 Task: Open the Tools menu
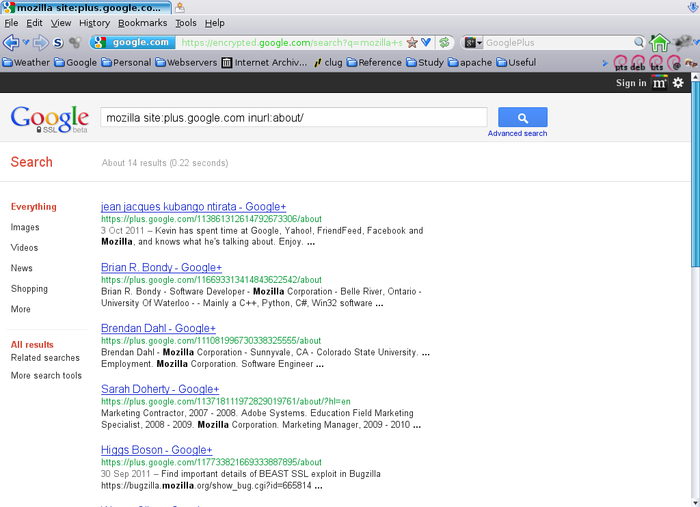(x=186, y=23)
